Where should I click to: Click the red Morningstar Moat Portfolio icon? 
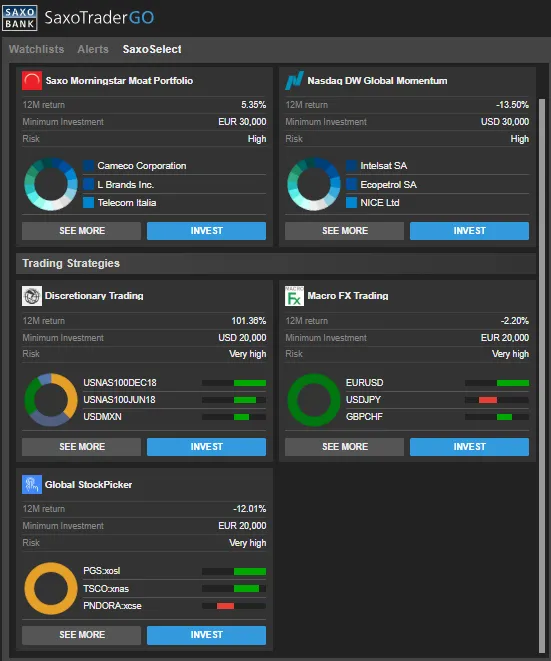(32, 81)
